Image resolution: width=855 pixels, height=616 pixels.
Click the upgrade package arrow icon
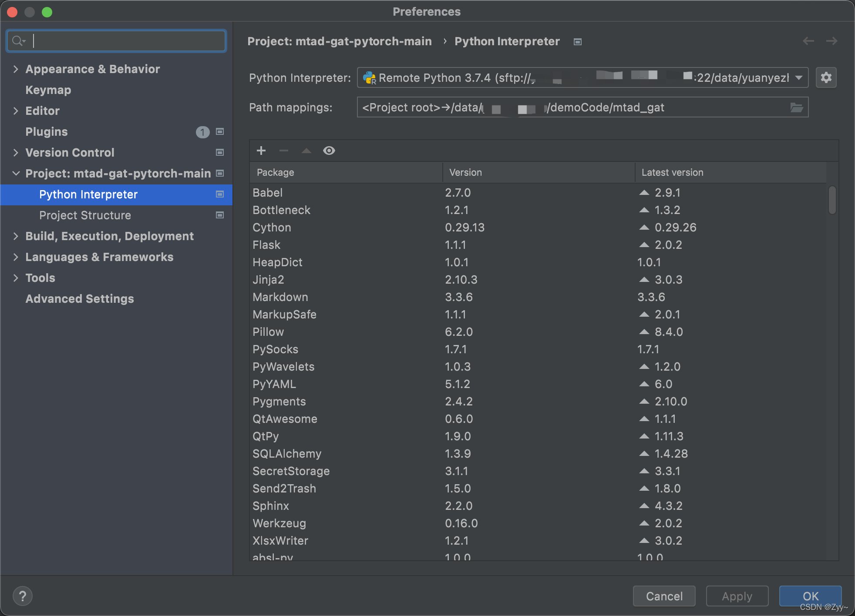[x=306, y=151]
